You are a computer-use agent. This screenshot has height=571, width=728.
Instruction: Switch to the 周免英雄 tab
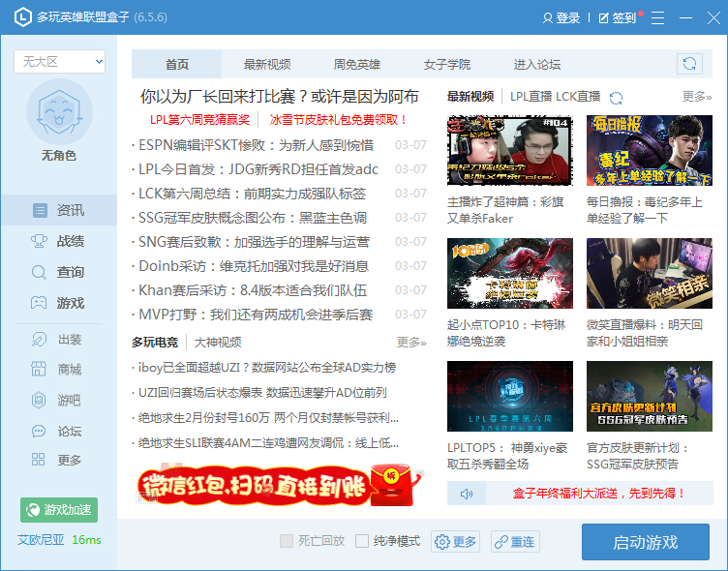[x=357, y=65]
